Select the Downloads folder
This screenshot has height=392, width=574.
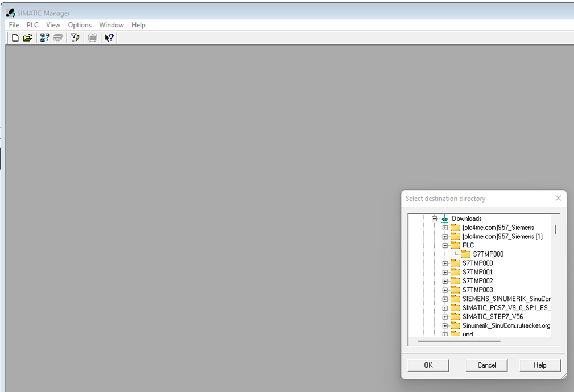pyautogui.click(x=466, y=218)
